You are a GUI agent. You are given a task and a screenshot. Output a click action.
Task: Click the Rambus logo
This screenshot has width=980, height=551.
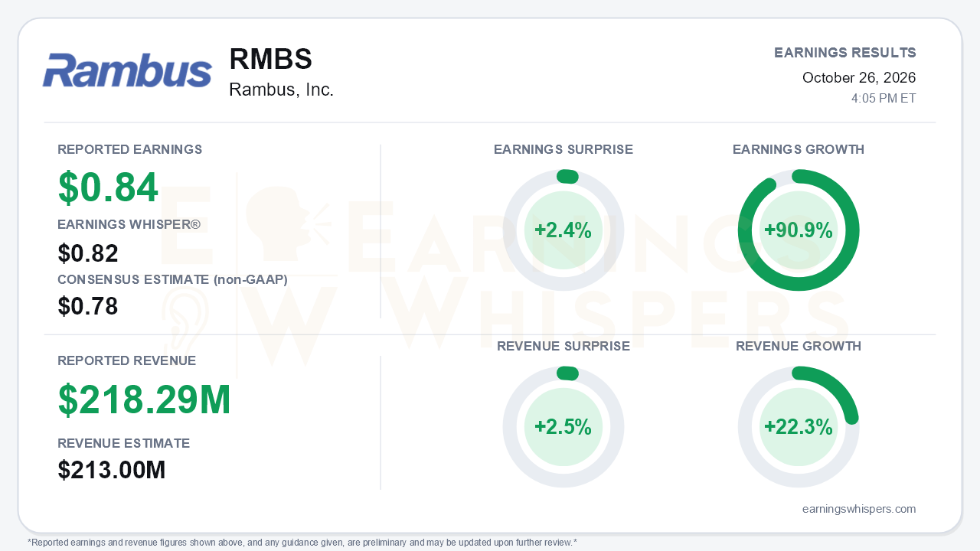(127, 70)
